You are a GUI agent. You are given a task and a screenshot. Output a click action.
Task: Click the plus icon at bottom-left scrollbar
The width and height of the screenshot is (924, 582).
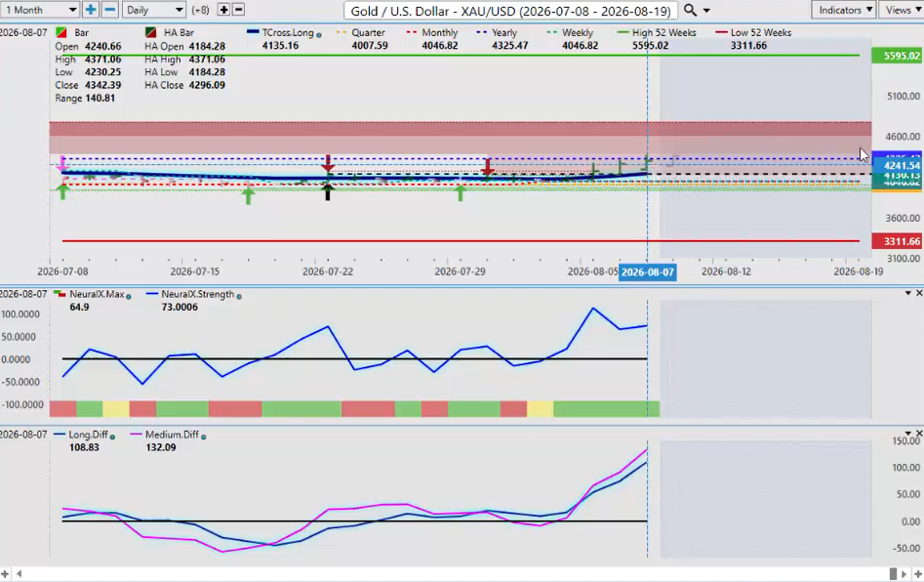[x=5, y=574]
